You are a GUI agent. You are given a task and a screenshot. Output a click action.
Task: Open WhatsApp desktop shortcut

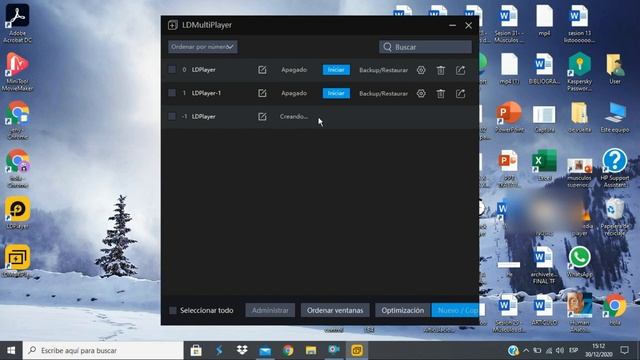tap(579, 262)
